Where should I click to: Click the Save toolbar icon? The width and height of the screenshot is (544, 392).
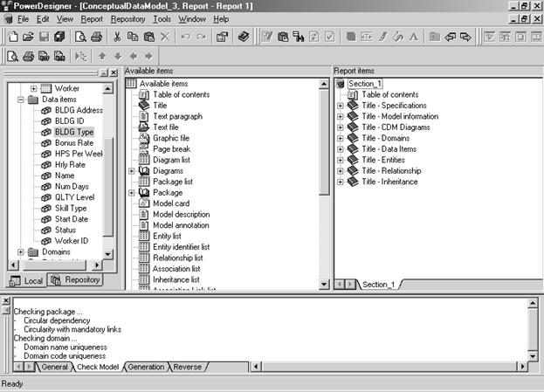43,37
